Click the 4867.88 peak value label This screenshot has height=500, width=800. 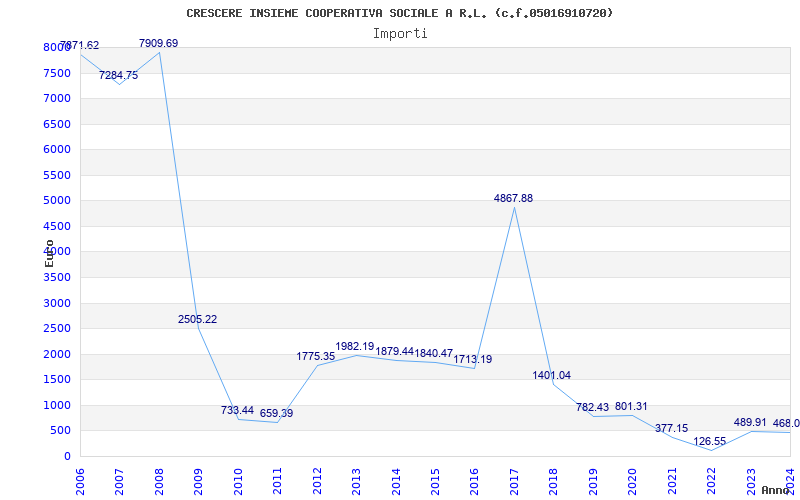[513, 198]
